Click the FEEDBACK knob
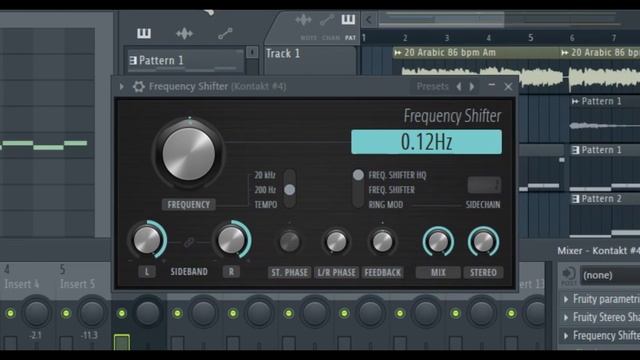Image resolution: width=640 pixels, height=360 pixels. (x=382, y=242)
